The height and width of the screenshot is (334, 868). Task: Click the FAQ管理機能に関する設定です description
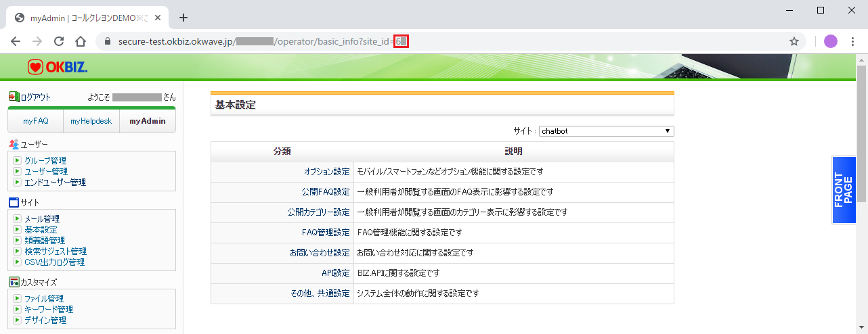pyautogui.click(x=409, y=233)
